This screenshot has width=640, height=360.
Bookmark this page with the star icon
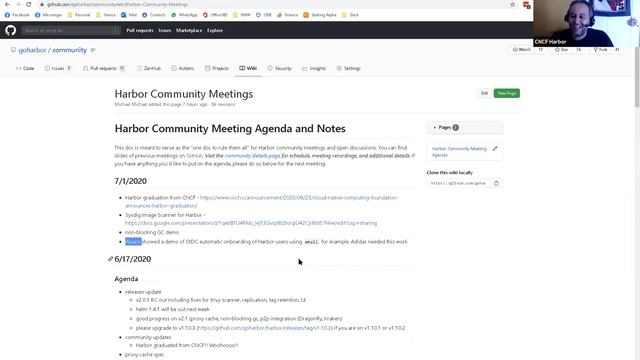(x=513, y=4)
